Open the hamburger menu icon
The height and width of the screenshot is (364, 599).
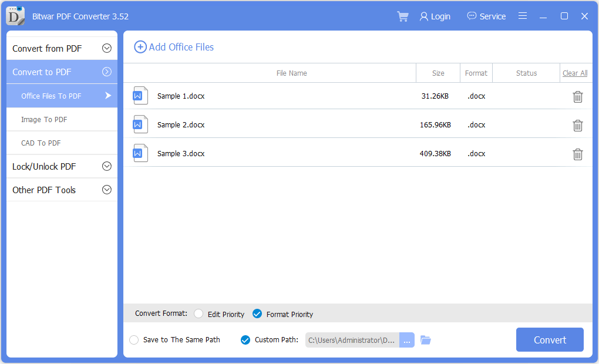point(523,16)
